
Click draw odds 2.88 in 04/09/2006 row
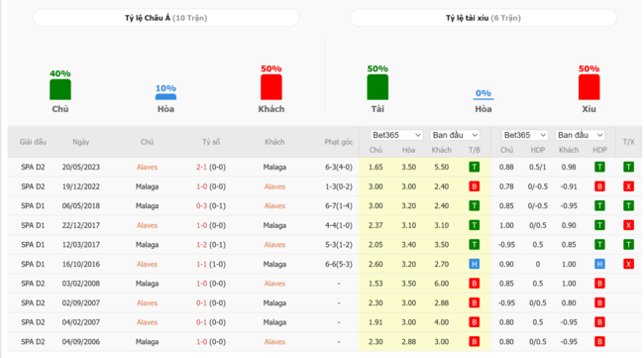click(x=408, y=341)
